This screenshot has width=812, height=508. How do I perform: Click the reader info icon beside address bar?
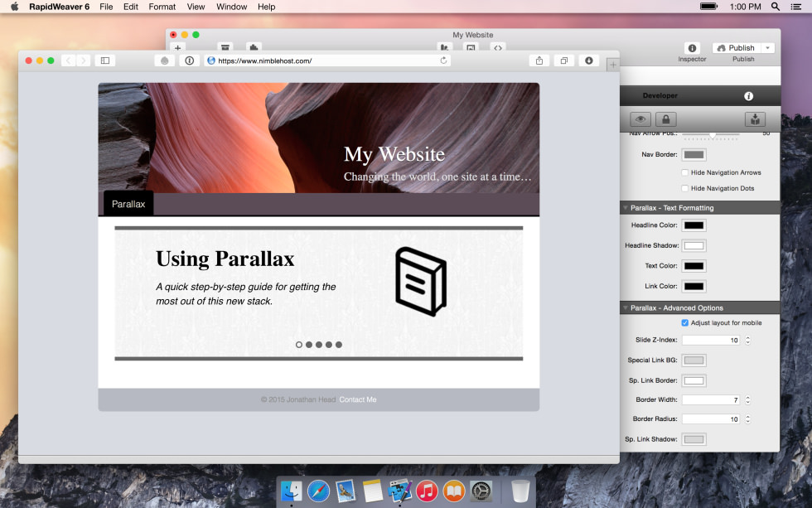tap(190, 60)
